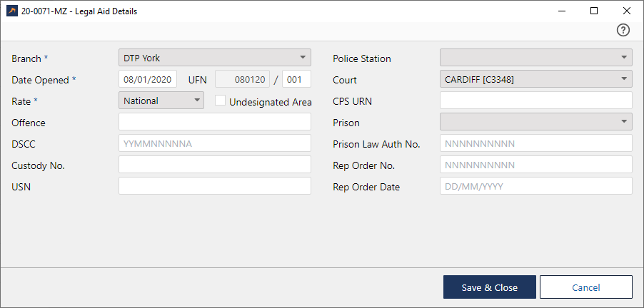Click the Rep Order No. field
This screenshot has height=308, width=644.
click(535, 165)
